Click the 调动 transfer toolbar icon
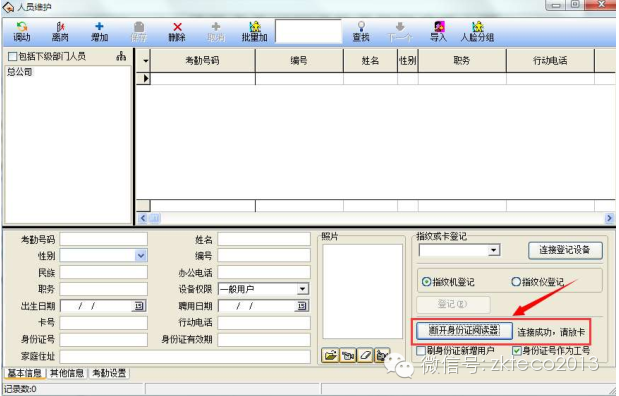 click(22, 32)
